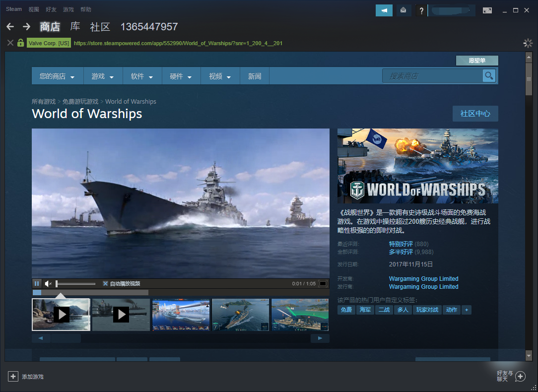Open the account name dropdown
Viewport: 538px width, 392px height.
(452, 10)
